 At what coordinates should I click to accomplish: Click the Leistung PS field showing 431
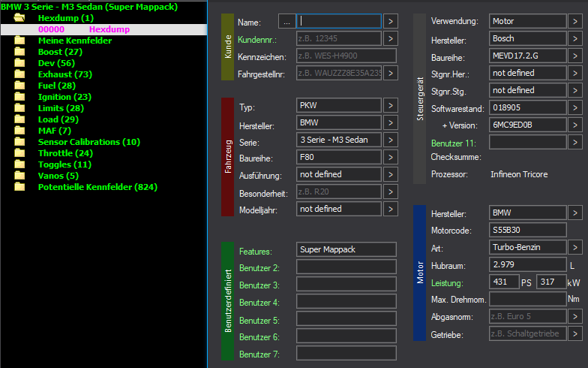click(504, 282)
